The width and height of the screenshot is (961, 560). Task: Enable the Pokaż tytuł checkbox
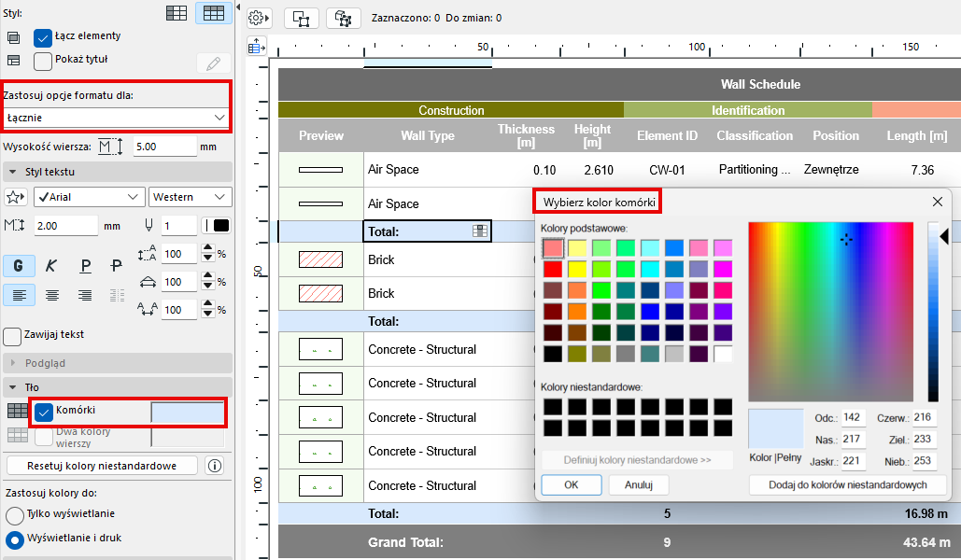click(43, 62)
